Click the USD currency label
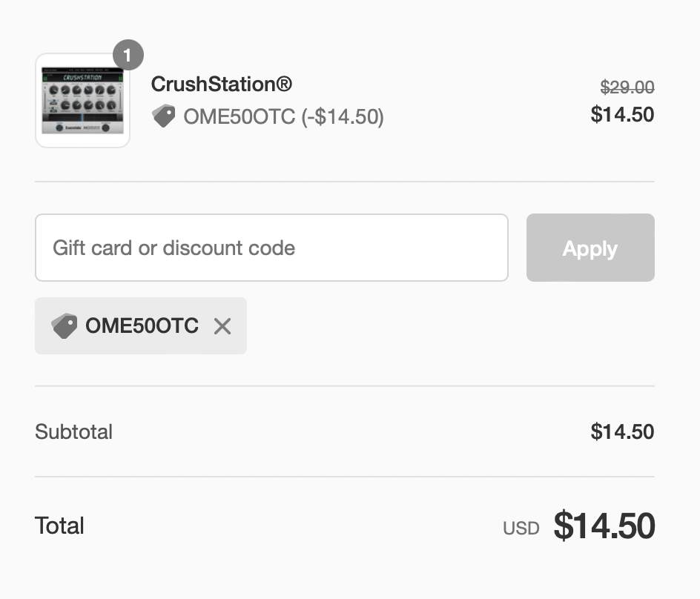 tap(521, 529)
